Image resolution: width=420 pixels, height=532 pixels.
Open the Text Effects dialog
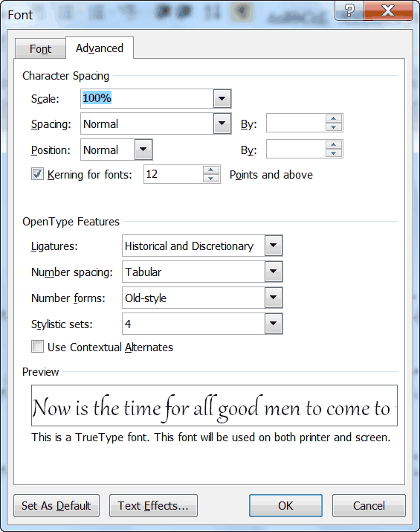153,505
